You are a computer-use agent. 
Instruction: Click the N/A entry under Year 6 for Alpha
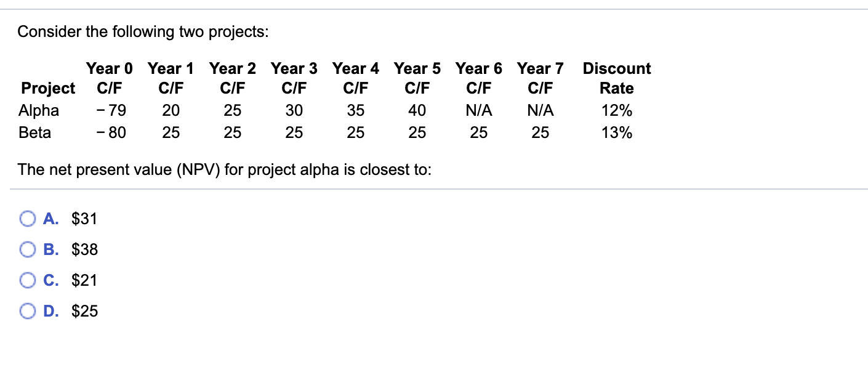[x=479, y=110]
